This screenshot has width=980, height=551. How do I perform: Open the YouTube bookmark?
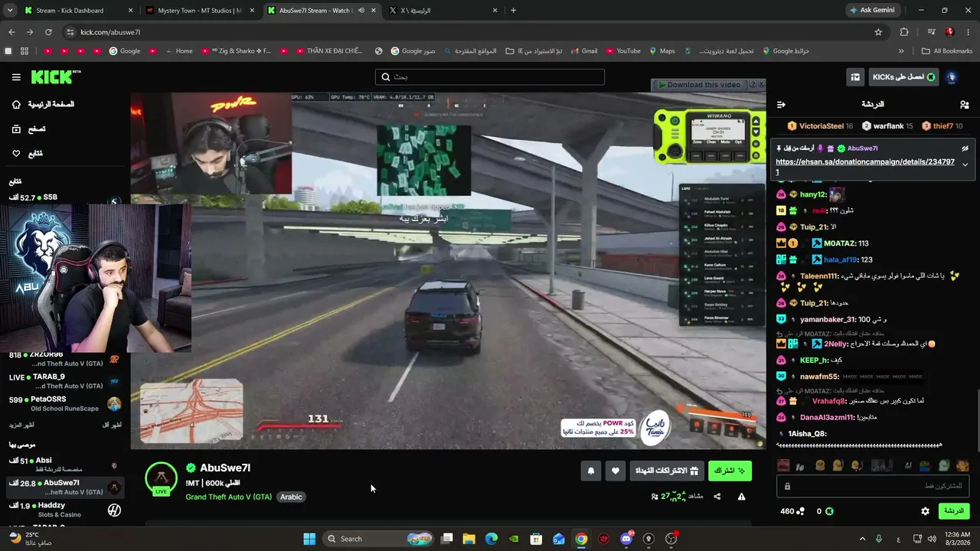(622, 51)
